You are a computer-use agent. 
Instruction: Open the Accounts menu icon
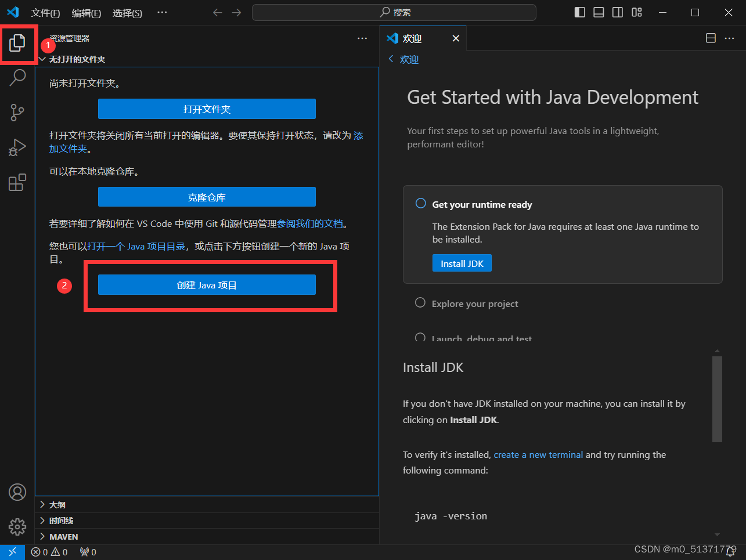click(17, 492)
